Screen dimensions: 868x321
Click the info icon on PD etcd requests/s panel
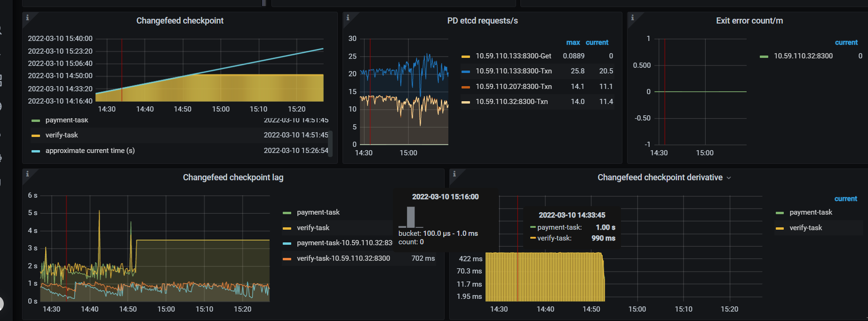click(x=348, y=17)
